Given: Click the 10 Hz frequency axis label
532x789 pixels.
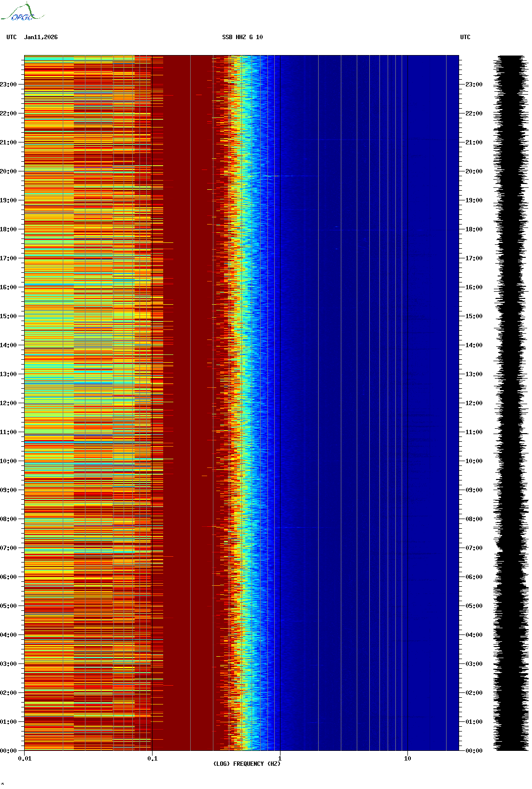Looking at the screenshot, I should tap(407, 759).
